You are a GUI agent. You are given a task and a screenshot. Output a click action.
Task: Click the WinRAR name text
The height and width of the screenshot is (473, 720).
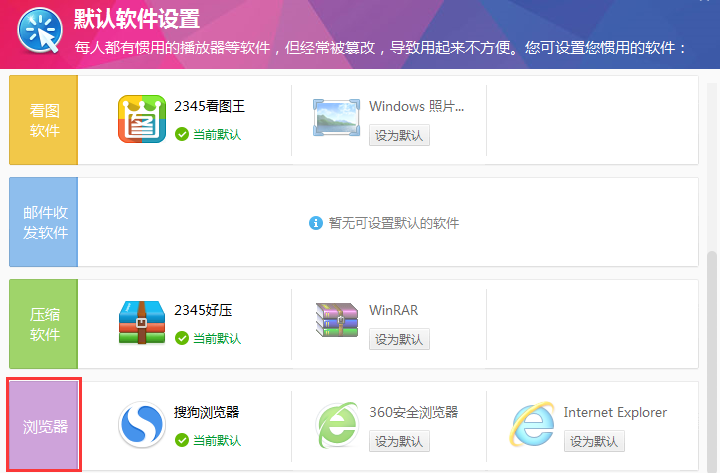[394, 310]
